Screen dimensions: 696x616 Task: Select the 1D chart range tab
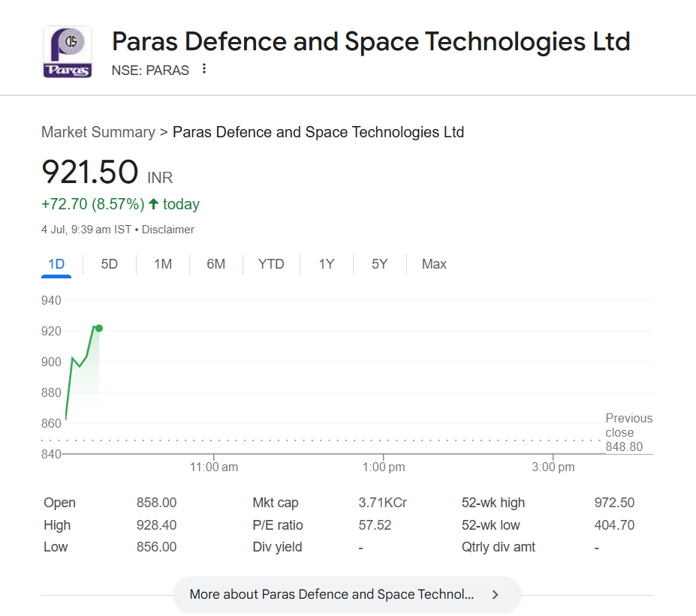tap(56, 264)
